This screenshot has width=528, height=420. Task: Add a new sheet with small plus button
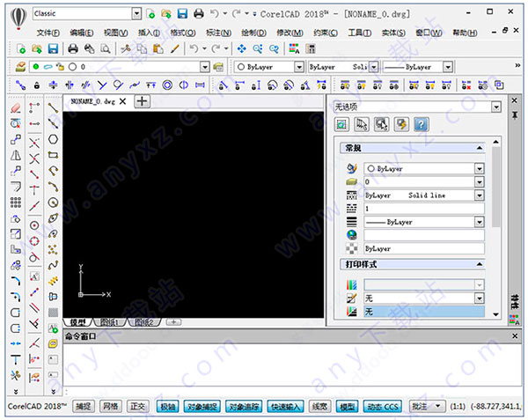click(x=173, y=322)
